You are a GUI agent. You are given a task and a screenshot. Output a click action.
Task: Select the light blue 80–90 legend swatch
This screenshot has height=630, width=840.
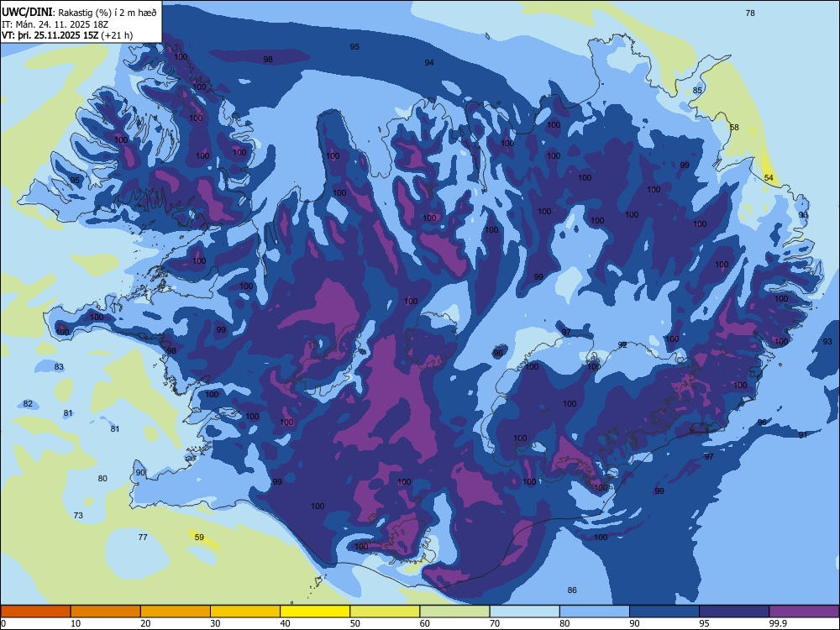click(595, 612)
